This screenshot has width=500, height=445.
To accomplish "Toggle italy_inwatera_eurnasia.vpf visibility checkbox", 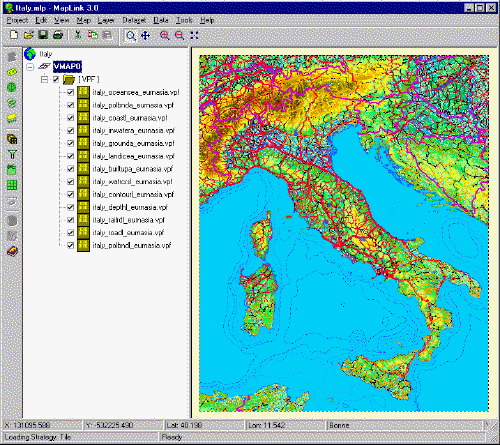I will [70, 130].
